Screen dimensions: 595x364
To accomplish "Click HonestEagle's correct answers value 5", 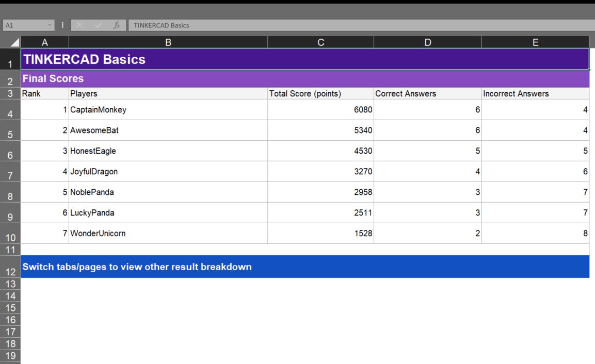I will coord(428,151).
